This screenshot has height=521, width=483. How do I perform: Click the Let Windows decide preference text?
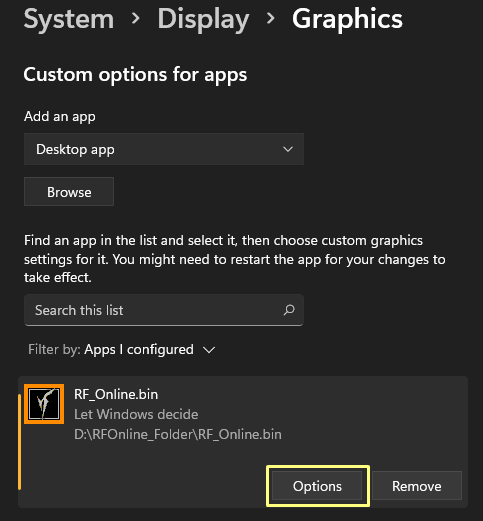point(136,414)
